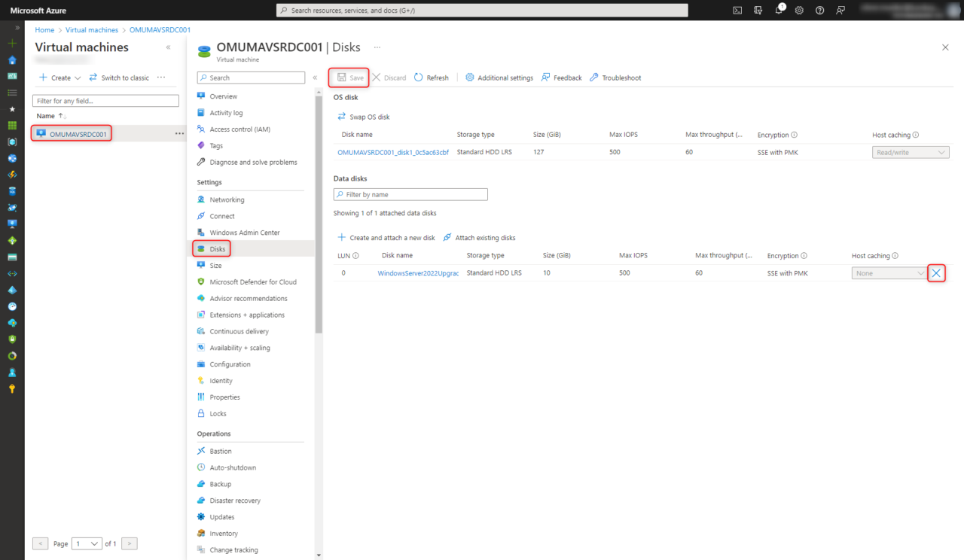Open Diagnose and solve problems
The image size is (964, 560).
pyautogui.click(x=252, y=162)
